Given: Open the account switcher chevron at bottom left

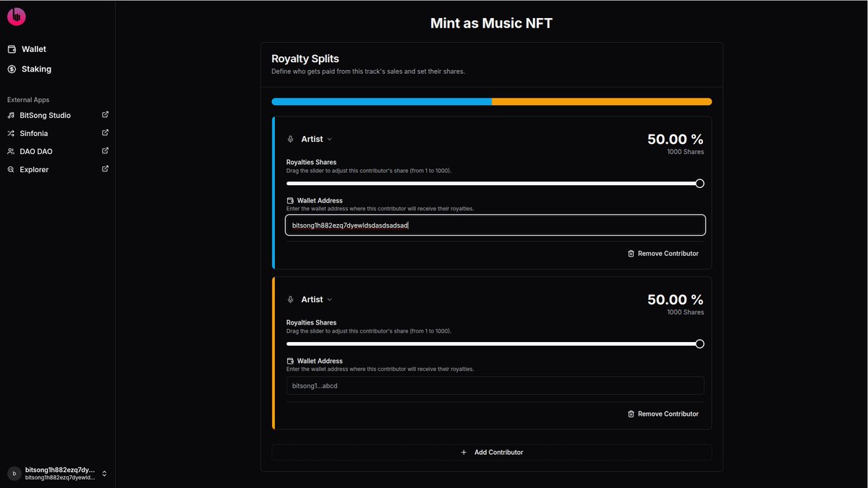Looking at the screenshot, I should (104, 474).
